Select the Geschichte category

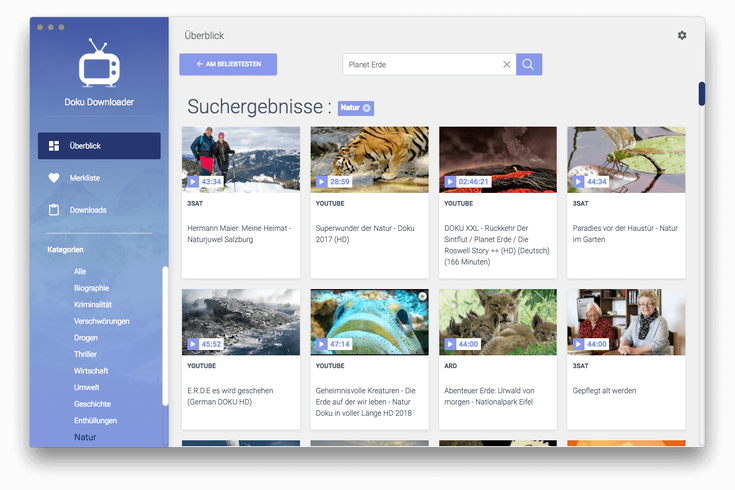coord(92,404)
